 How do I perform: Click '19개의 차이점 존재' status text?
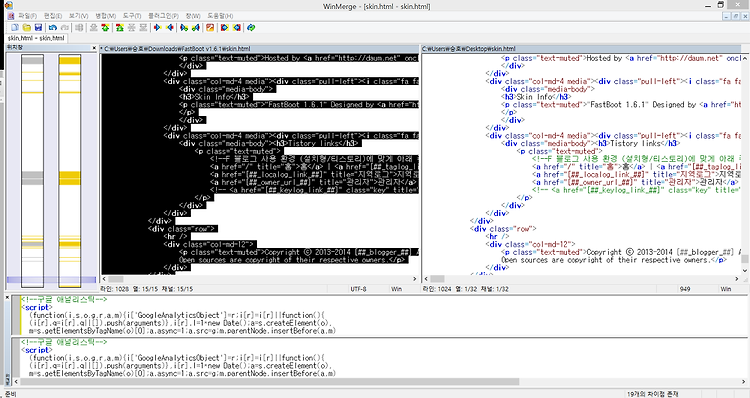pos(652,394)
